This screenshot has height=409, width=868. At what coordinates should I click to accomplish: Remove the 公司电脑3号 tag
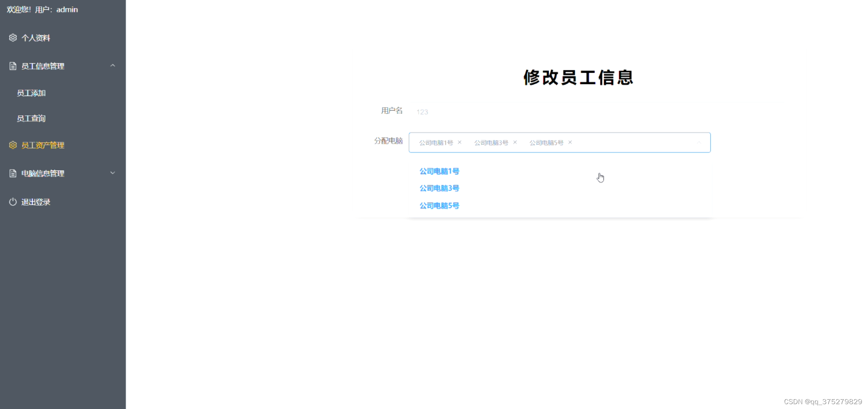tap(515, 142)
